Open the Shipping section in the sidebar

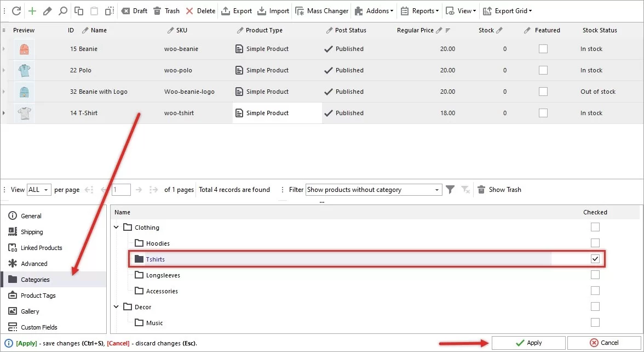[x=30, y=231]
